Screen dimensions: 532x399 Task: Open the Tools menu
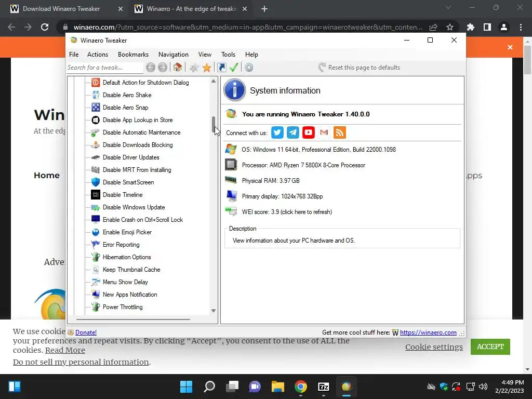tap(229, 54)
